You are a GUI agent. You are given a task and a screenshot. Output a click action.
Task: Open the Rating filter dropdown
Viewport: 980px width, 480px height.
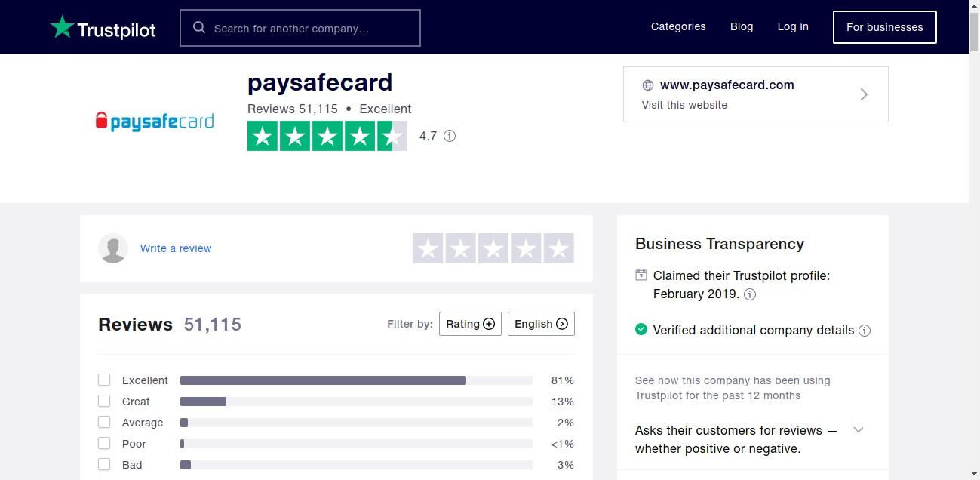[470, 324]
